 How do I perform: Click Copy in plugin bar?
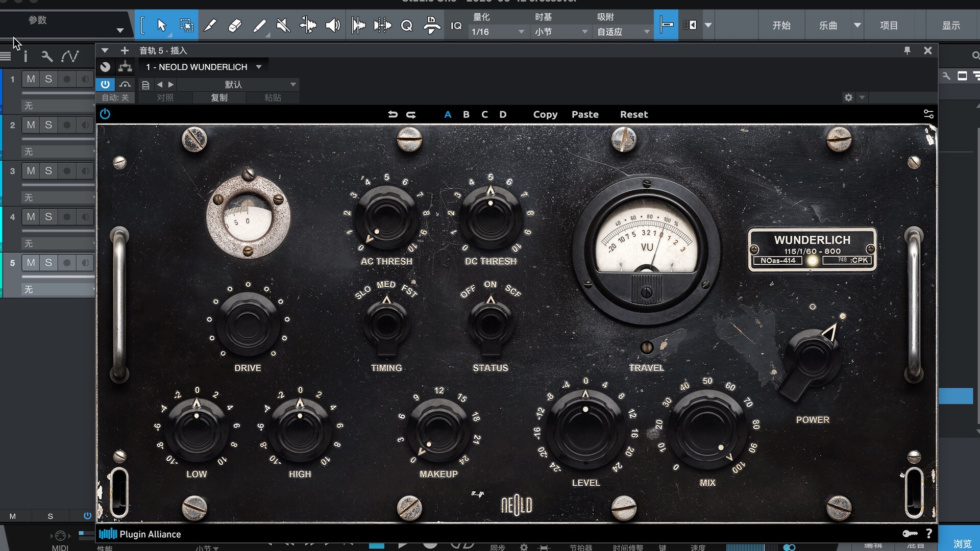click(545, 114)
